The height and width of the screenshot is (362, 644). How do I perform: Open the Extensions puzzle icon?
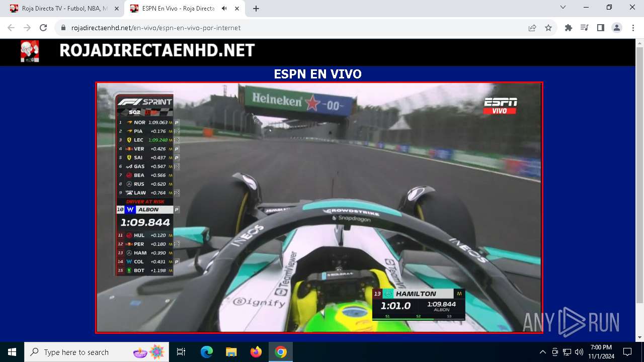[x=569, y=28]
